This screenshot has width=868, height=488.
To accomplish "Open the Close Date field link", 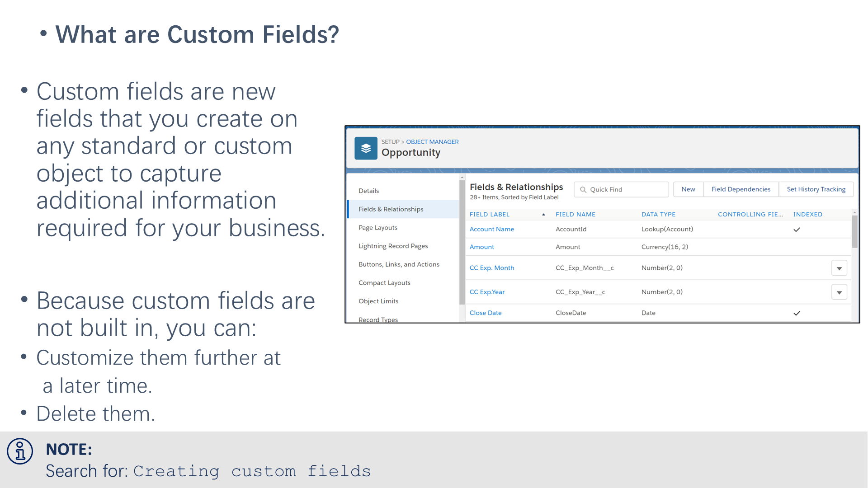I will point(486,313).
